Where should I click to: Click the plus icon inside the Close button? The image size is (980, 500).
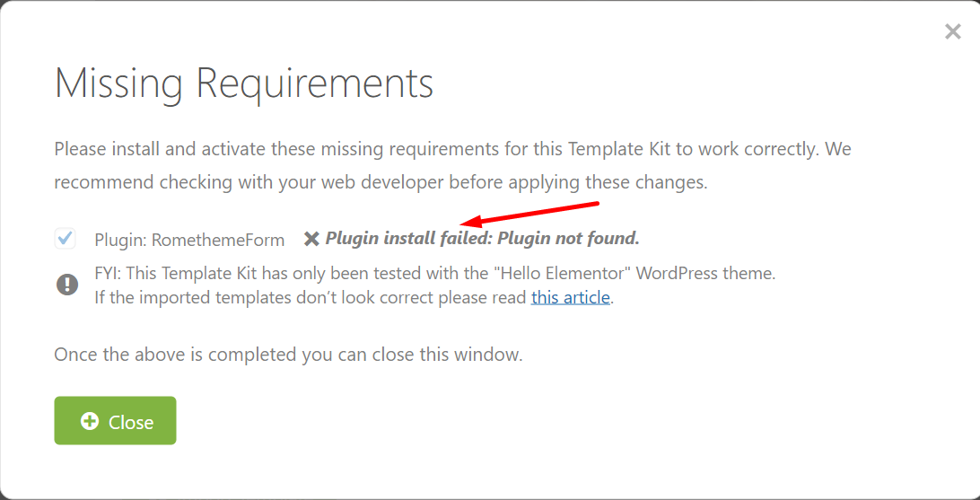point(90,421)
